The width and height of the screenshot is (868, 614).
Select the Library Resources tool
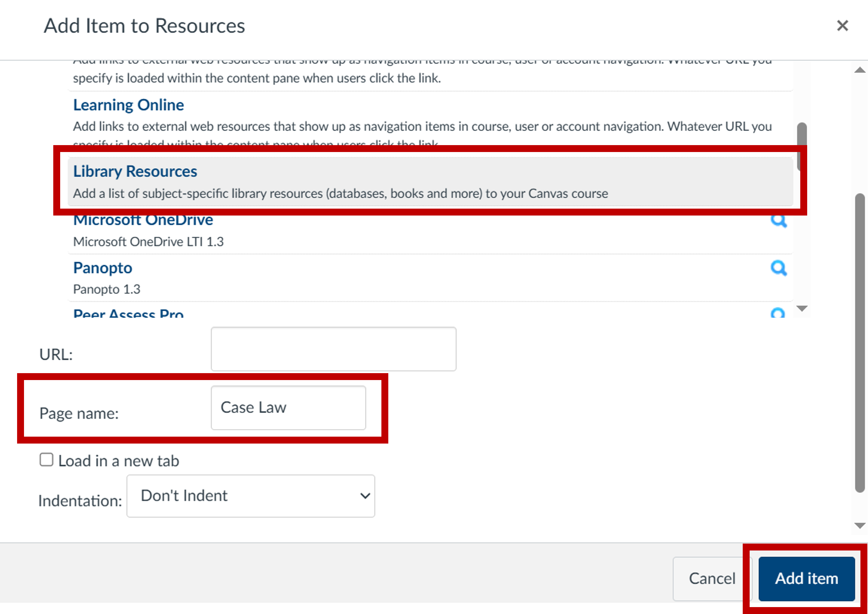point(135,171)
